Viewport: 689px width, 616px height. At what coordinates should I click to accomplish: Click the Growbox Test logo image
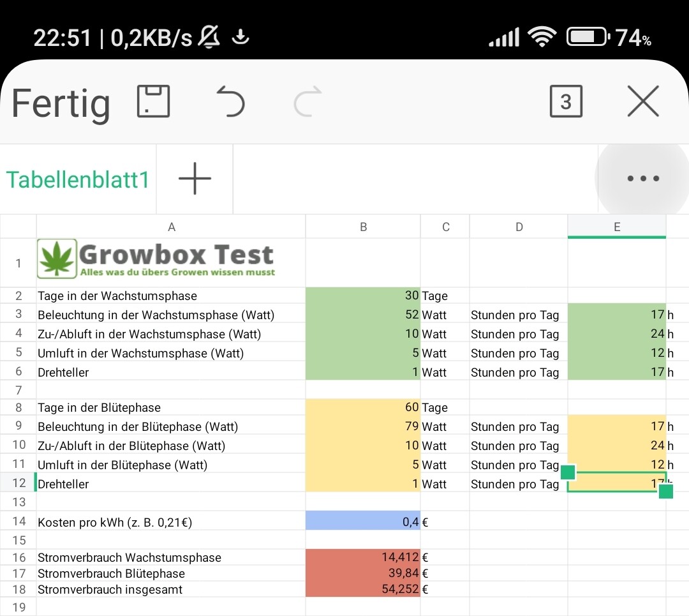pos(156,259)
